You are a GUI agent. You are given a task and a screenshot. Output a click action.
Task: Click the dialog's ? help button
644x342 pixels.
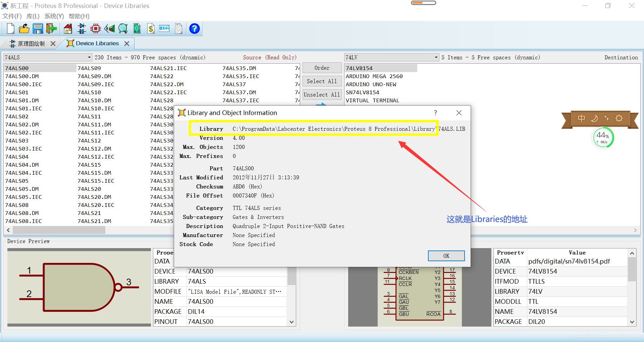coord(435,113)
